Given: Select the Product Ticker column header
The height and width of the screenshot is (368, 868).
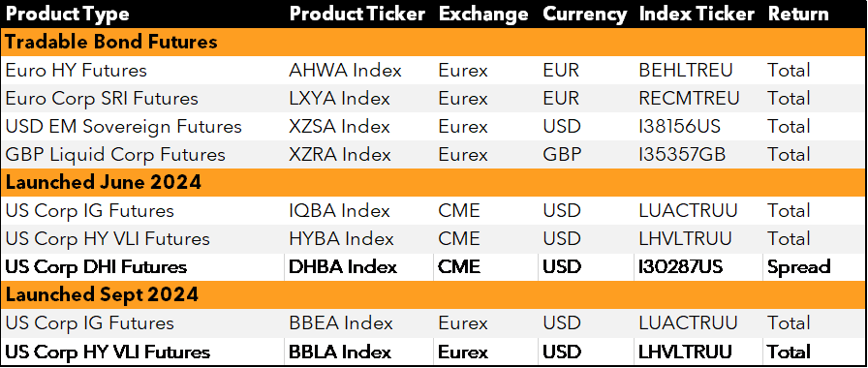Looking at the screenshot, I should pyautogui.click(x=359, y=15).
